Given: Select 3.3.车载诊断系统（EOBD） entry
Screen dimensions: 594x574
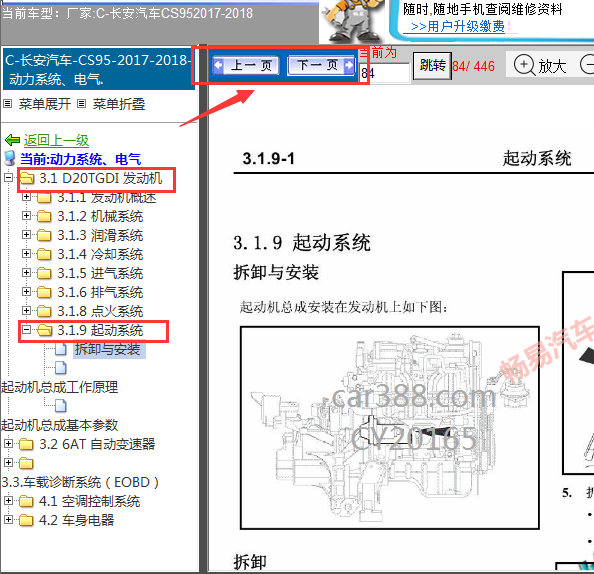Looking at the screenshot, I should [80, 482].
